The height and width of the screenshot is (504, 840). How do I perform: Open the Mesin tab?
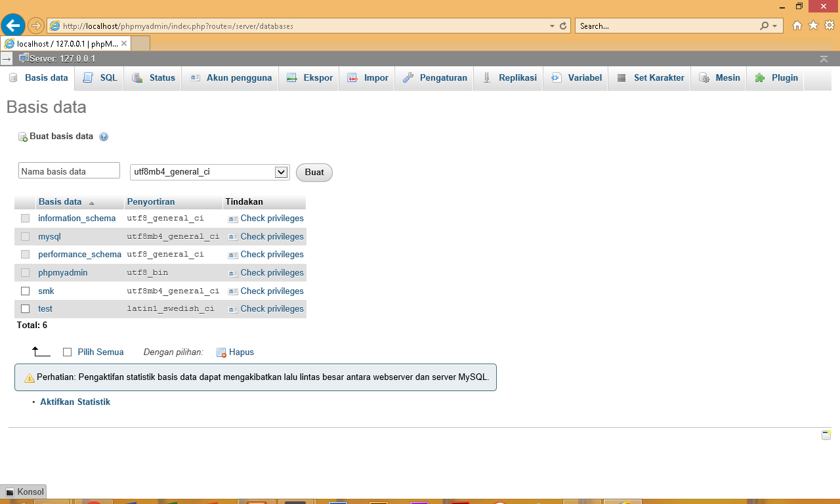[x=719, y=77]
